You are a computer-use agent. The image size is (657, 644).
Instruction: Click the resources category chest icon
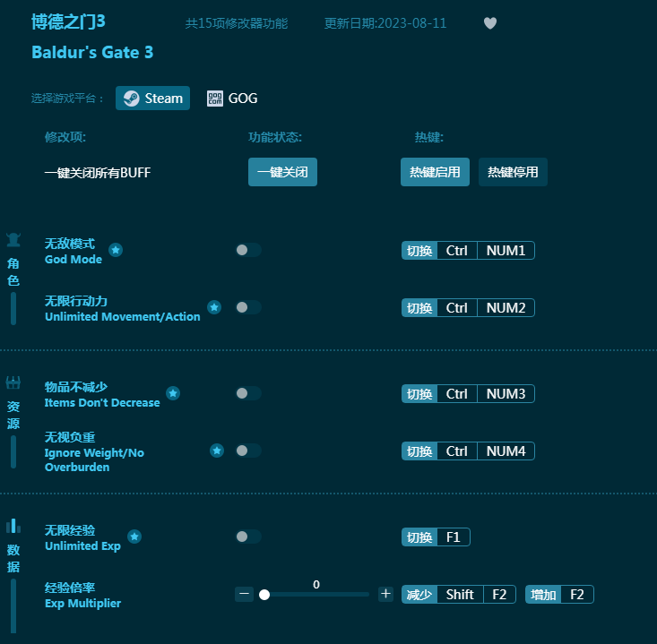tap(13, 382)
